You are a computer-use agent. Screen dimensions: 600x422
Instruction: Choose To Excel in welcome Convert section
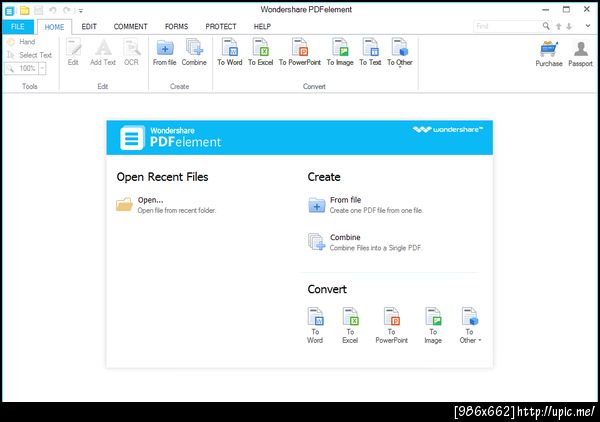[350, 325]
